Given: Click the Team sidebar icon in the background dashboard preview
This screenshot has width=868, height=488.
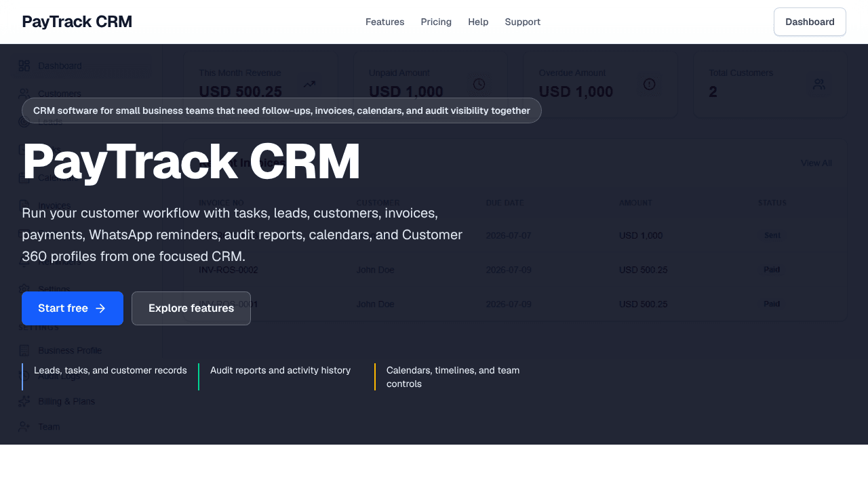Looking at the screenshot, I should [x=24, y=427].
